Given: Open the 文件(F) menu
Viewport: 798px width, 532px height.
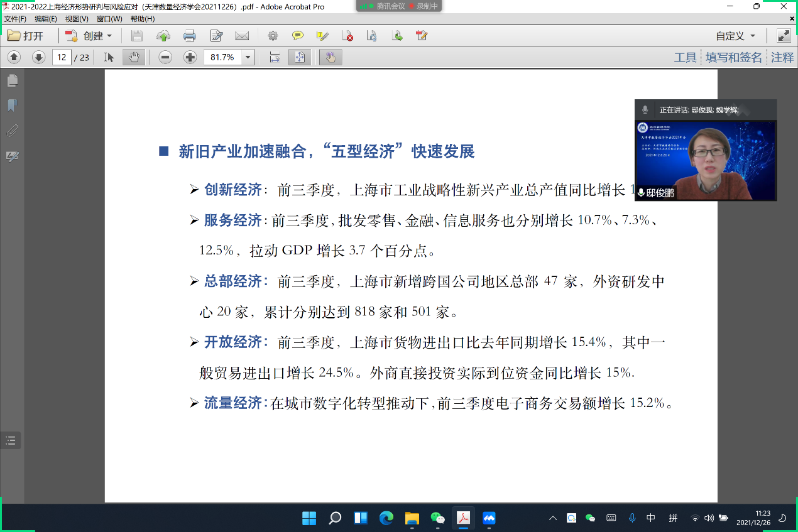Looking at the screenshot, I should point(15,19).
